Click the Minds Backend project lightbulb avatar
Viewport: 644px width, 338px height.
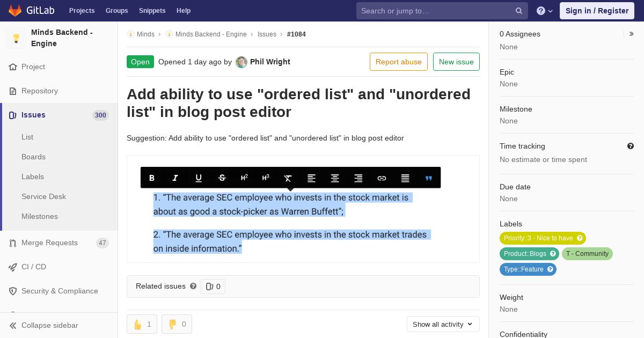(16, 38)
